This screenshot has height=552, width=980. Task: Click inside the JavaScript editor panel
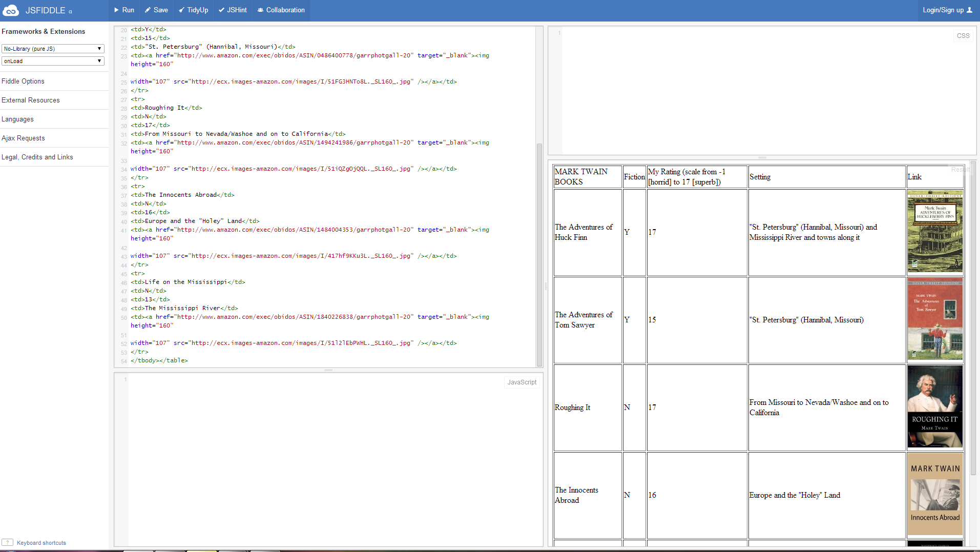coord(328,460)
